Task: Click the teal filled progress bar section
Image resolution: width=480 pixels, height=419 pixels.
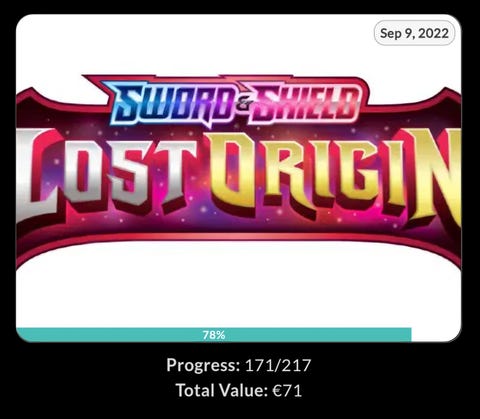Action: point(214,335)
